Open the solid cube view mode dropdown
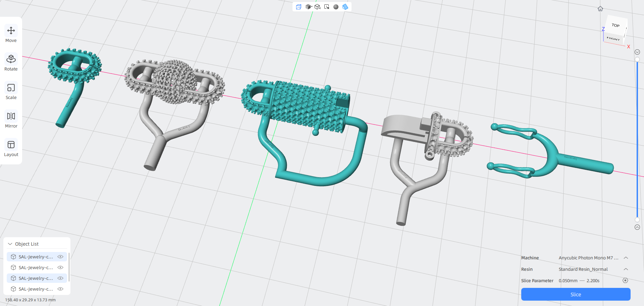This screenshot has width=644, height=306. coord(309,7)
